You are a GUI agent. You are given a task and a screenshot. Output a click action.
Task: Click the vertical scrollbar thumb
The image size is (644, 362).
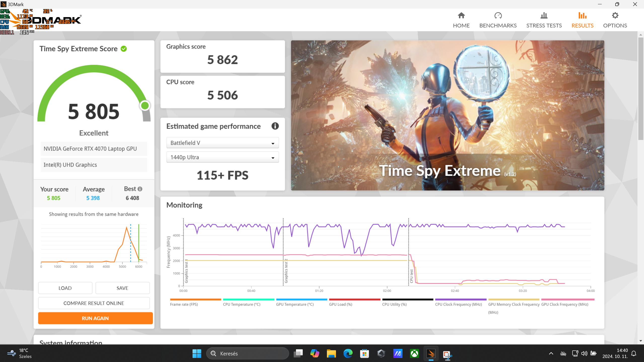pyautogui.click(x=641, y=88)
